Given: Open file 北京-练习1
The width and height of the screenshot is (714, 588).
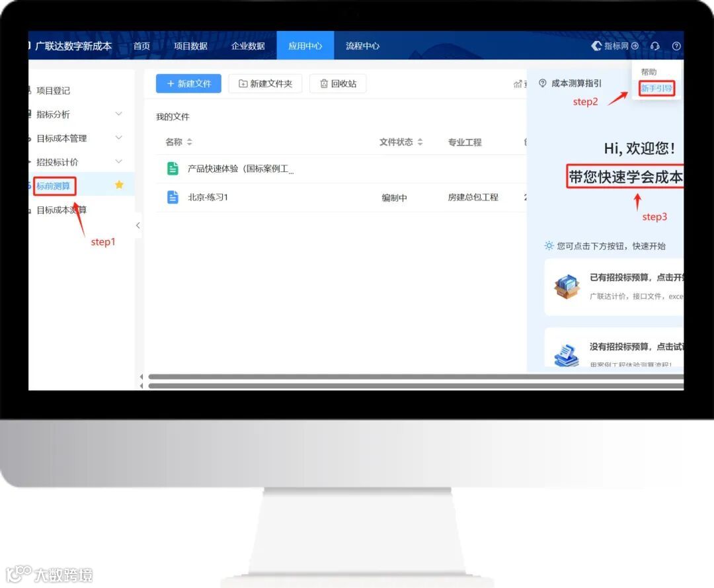Looking at the screenshot, I should [x=208, y=197].
